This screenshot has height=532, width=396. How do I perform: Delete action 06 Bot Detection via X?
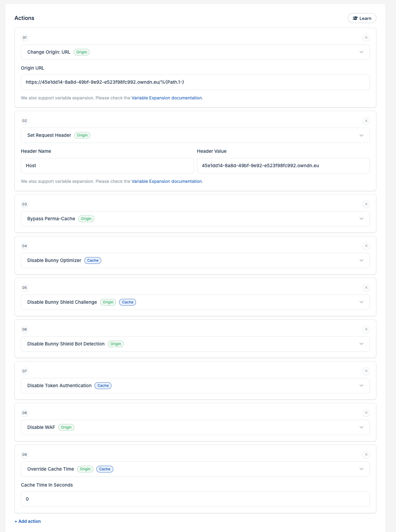click(366, 330)
